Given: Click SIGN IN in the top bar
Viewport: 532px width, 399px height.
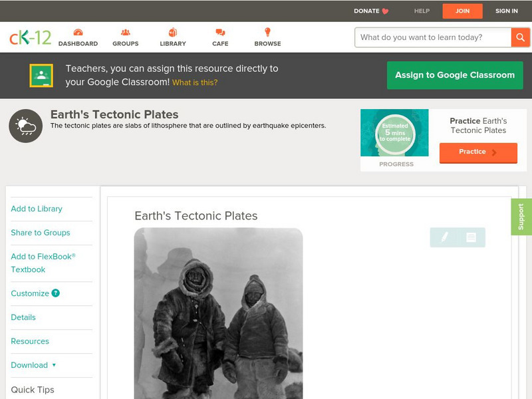Looking at the screenshot, I should tap(507, 11).
